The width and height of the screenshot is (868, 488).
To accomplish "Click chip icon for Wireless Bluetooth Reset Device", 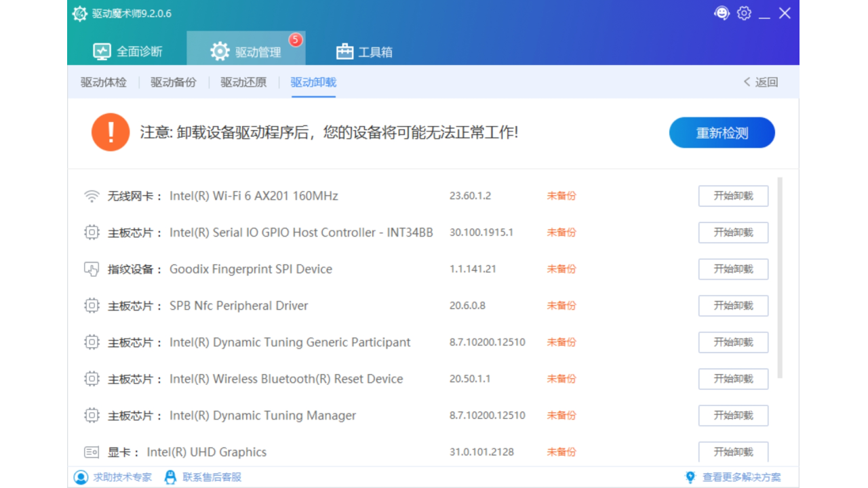I will coord(92,379).
